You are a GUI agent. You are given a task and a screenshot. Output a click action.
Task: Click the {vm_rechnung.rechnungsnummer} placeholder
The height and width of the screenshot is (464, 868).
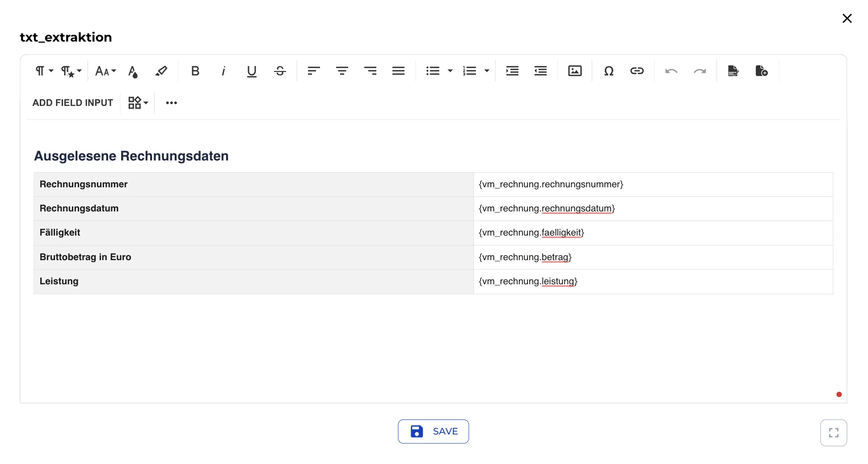(x=551, y=184)
